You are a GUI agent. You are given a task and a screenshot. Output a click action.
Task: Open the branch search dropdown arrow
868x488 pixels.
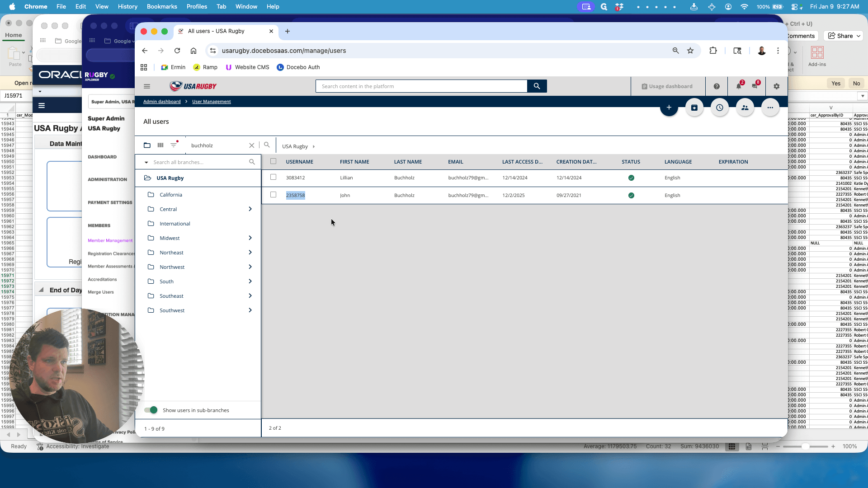(146, 162)
